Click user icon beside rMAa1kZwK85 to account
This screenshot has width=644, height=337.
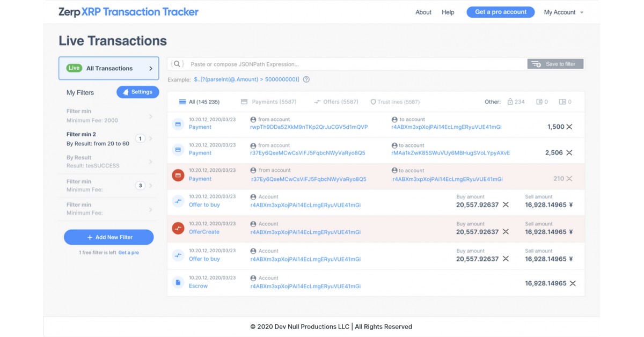coord(394,145)
